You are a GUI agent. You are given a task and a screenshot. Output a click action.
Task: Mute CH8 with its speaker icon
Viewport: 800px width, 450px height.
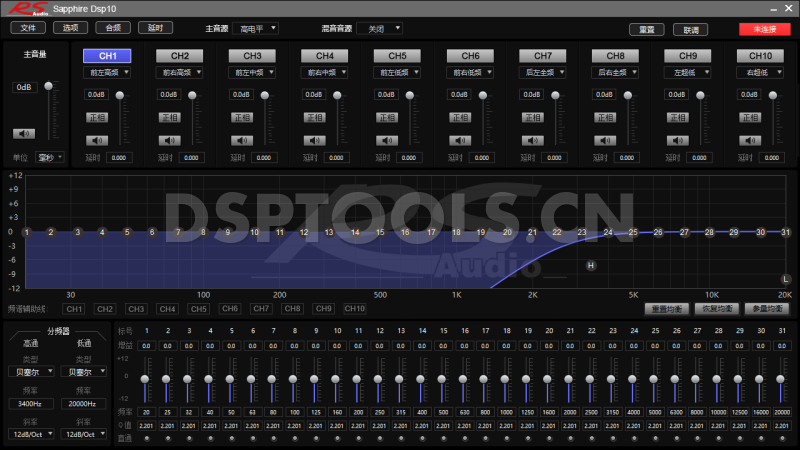pyautogui.click(x=605, y=140)
